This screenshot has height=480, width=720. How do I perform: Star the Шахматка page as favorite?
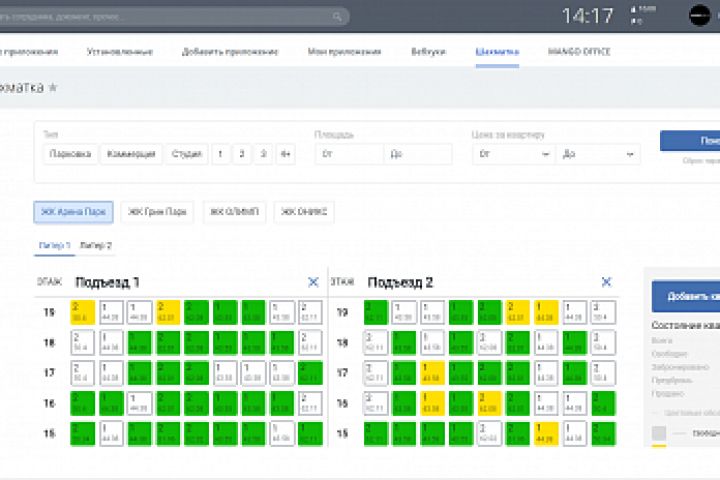point(53,88)
